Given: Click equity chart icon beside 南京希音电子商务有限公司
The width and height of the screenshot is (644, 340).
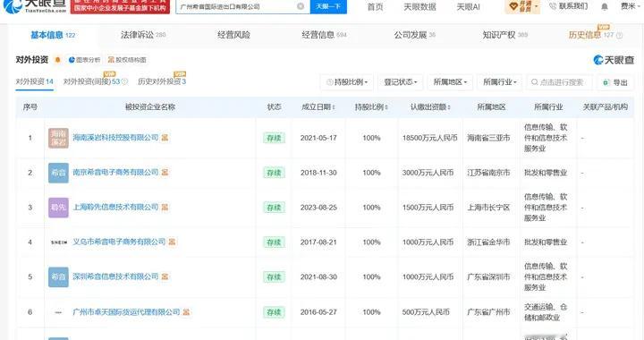Looking at the screenshot, I should click(165, 173).
